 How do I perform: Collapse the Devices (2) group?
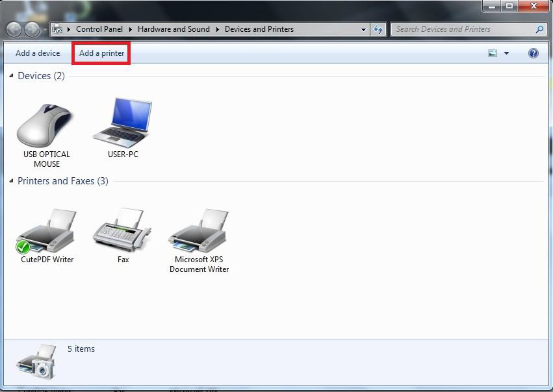click(x=12, y=77)
